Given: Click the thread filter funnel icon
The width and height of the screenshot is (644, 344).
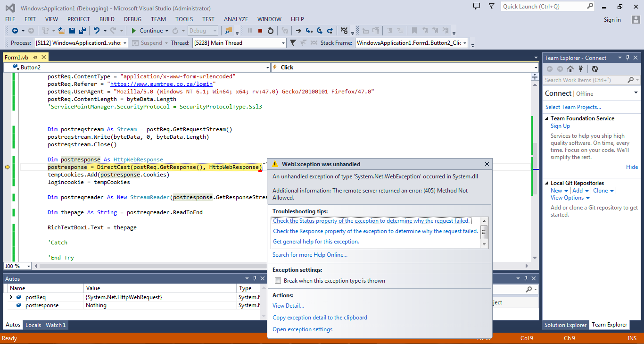Looking at the screenshot, I should point(293,43).
